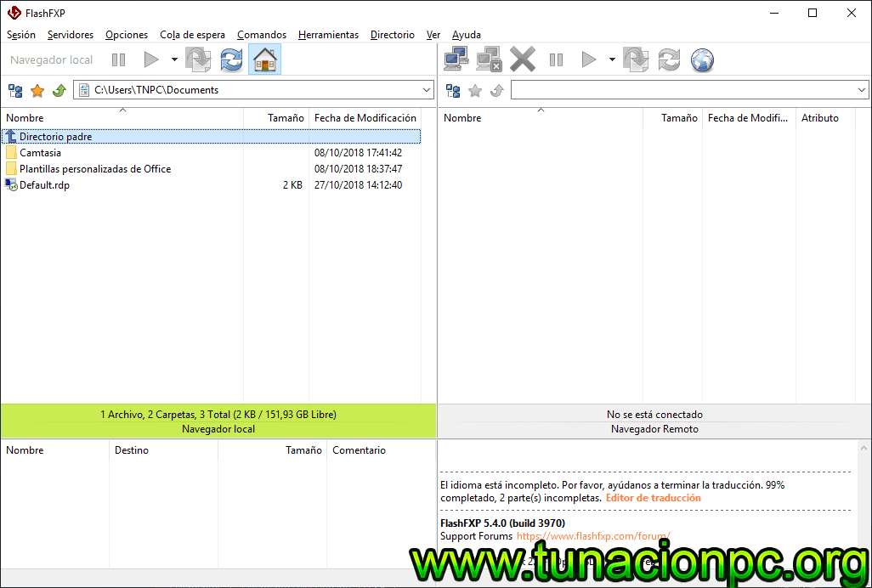Click the remote favorites star
Image resolution: width=872 pixels, height=588 pixels.
click(475, 91)
